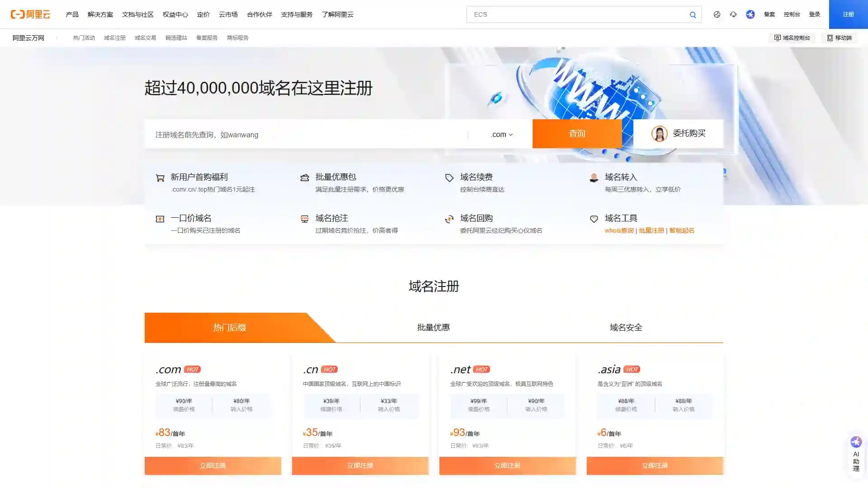
Task: Click 立即注册 under .cn
Action: coord(360,466)
